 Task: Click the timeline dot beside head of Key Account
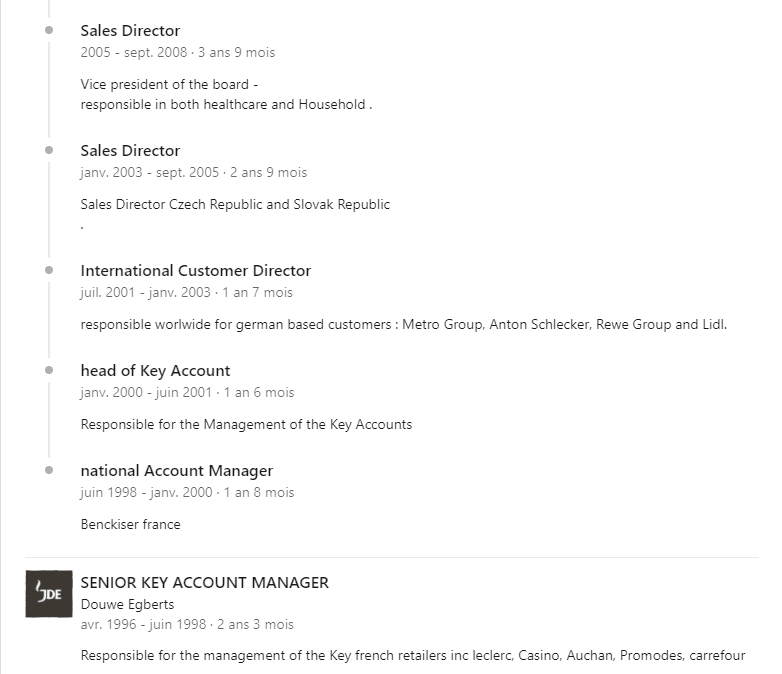click(49, 370)
